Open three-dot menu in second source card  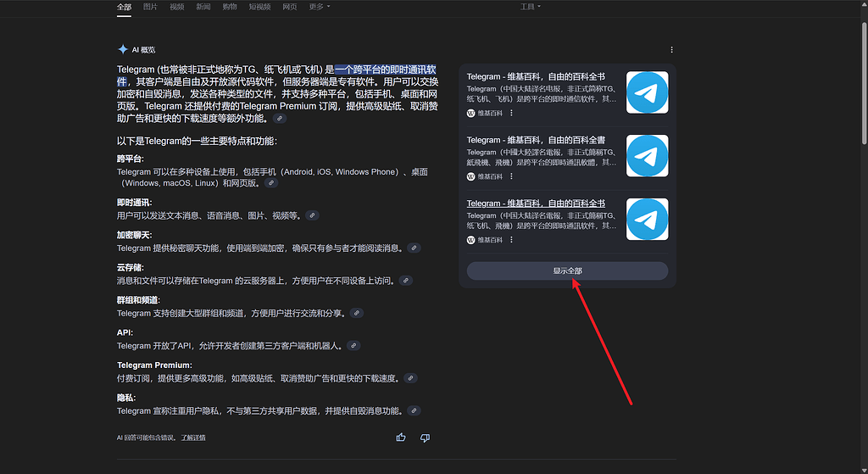511,176
